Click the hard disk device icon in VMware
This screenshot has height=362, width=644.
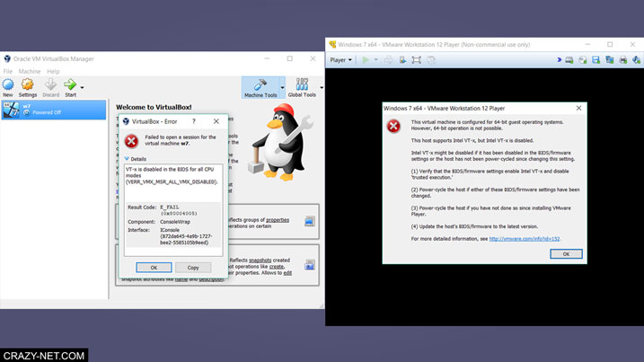pyautogui.click(x=569, y=60)
